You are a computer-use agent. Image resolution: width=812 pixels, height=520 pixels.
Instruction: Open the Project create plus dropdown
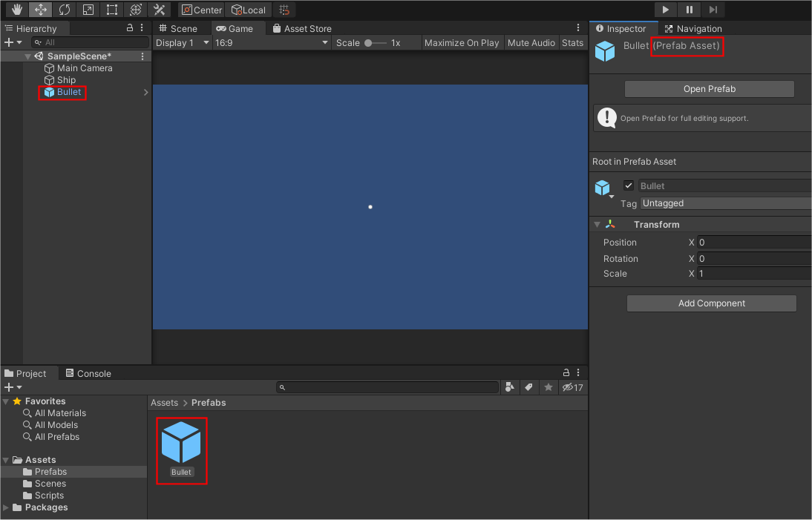[13, 387]
